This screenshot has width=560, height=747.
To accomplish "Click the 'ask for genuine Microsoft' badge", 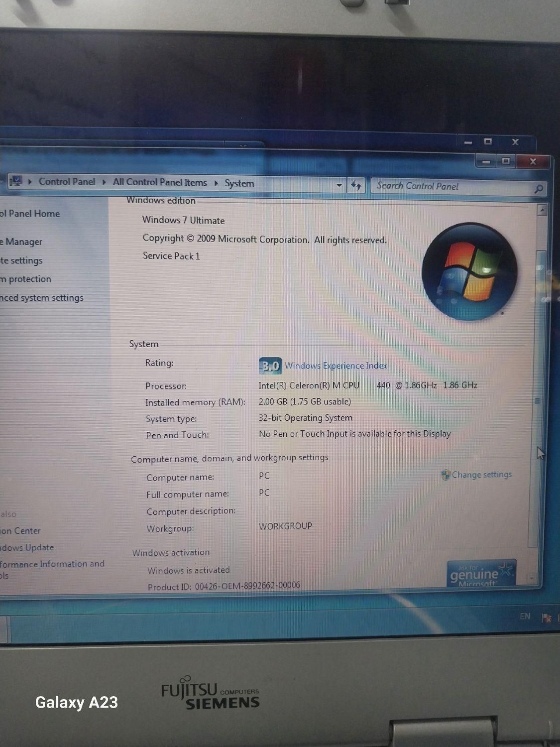I will pos(480,574).
